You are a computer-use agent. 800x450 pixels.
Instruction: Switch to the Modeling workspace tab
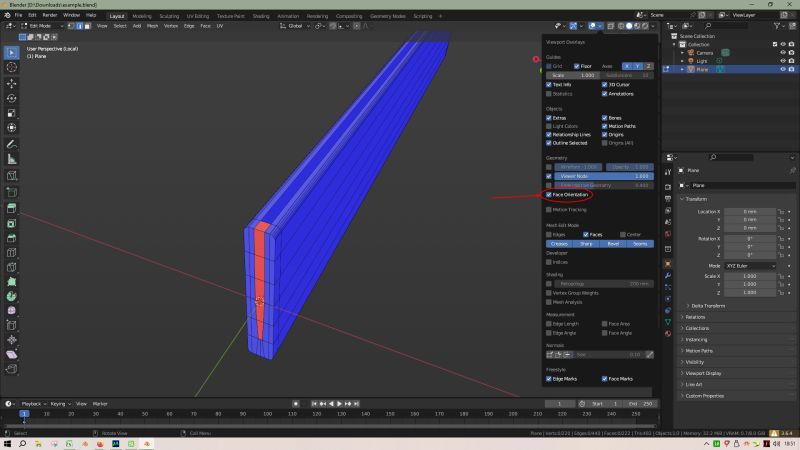click(142, 16)
